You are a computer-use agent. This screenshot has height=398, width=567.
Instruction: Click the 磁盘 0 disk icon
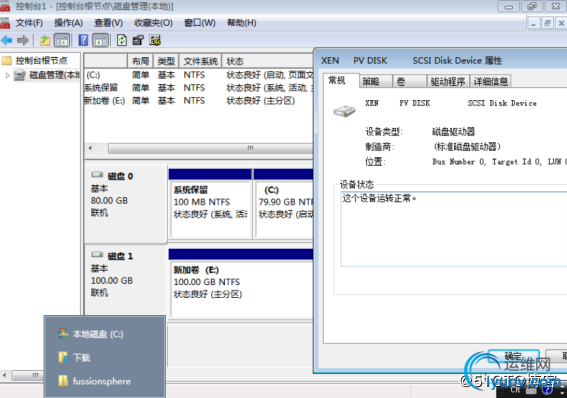tap(97, 175)
